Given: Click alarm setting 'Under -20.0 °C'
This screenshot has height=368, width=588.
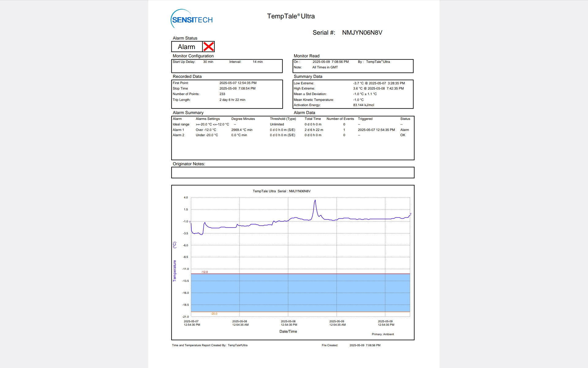Looking at the screenshot, I should pyautogui.click(x=207, y=135).
